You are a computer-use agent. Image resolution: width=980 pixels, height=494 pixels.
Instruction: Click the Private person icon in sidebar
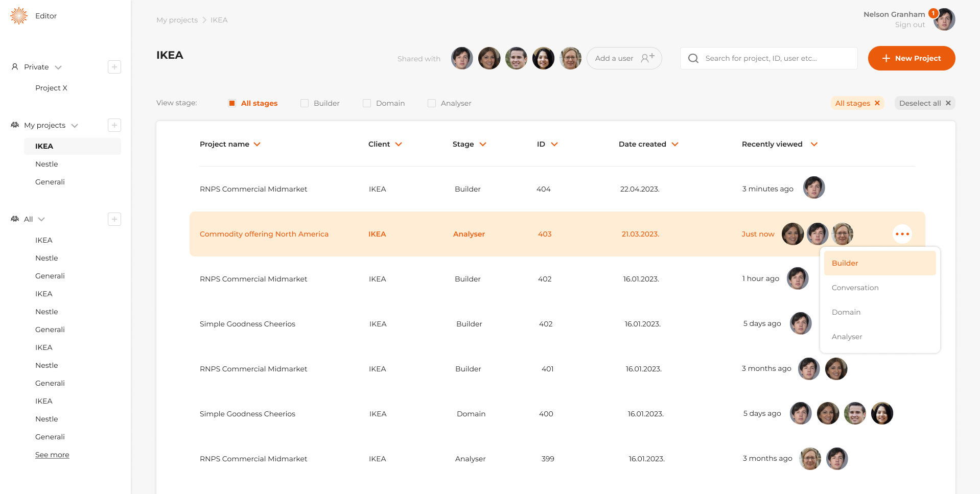click(15, 67)
